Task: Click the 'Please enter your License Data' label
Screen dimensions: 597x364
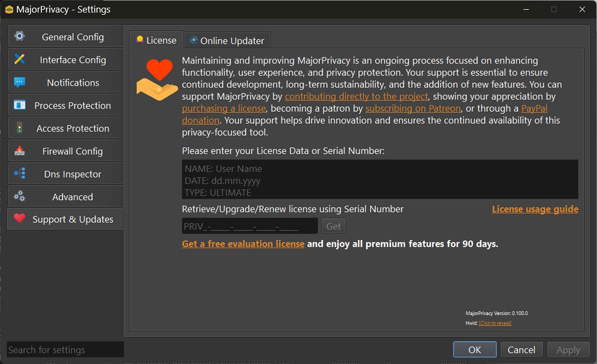Action: [283, 151]
